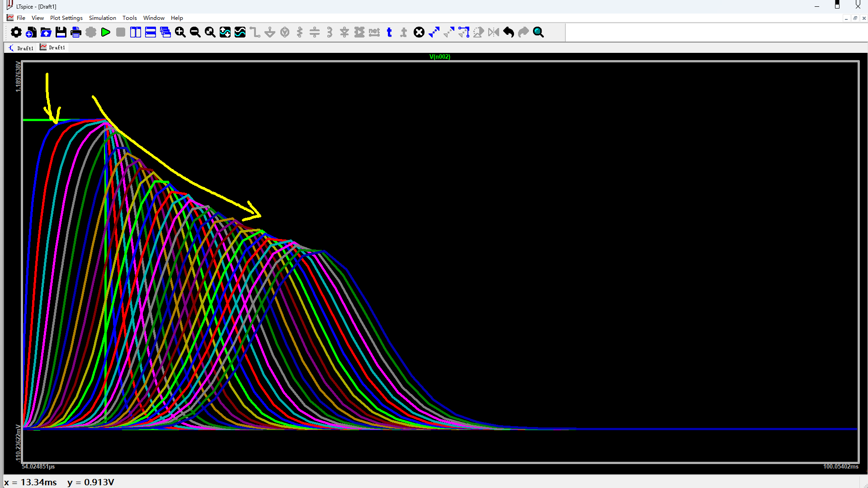
Task: Open the Simulation menu
Action: click(102, 18)
